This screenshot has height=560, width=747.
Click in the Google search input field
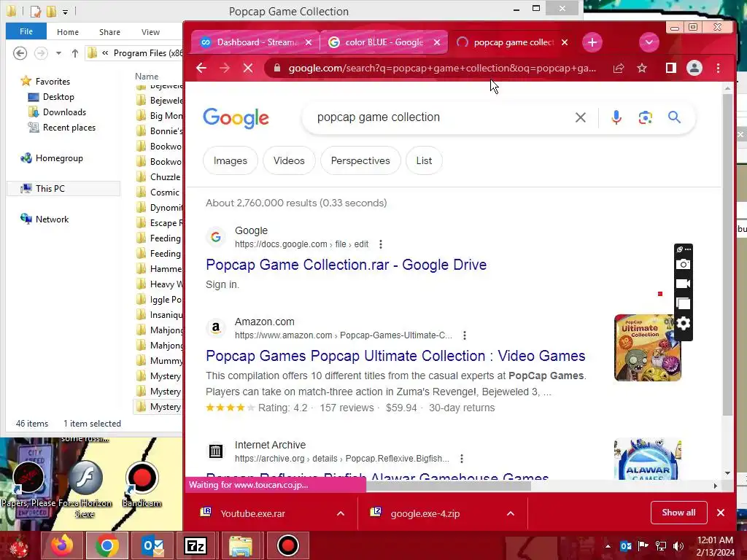(x=441, y=117)
